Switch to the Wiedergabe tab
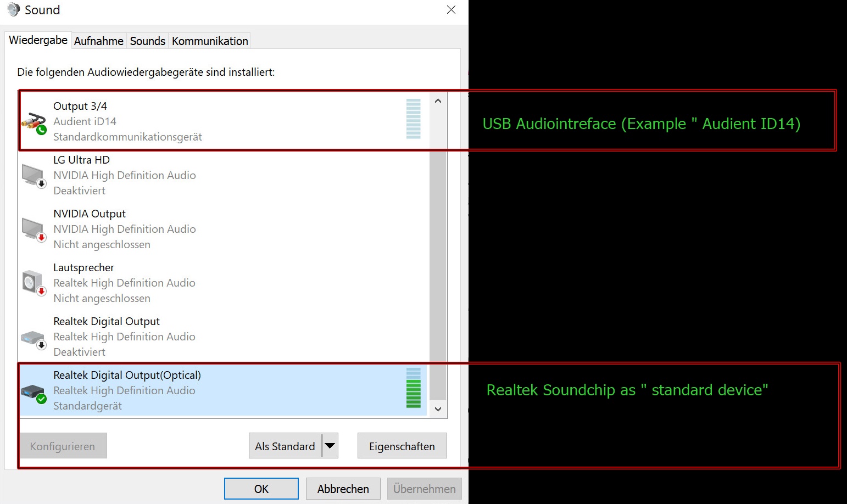 38,40
